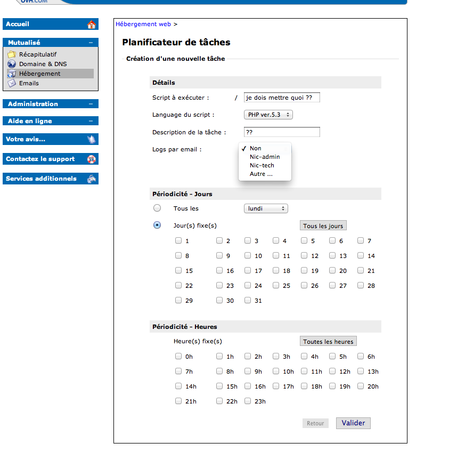Viewport: 457px width, 476px height.
Task: Check the 12h hour checkbox
Action: tap(332, 371)
